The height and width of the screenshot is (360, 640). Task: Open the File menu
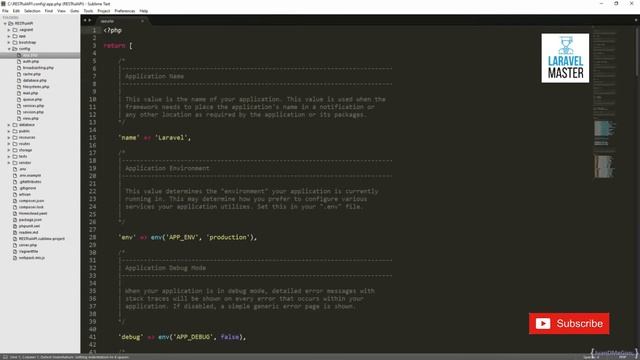(x=5, y=11)
